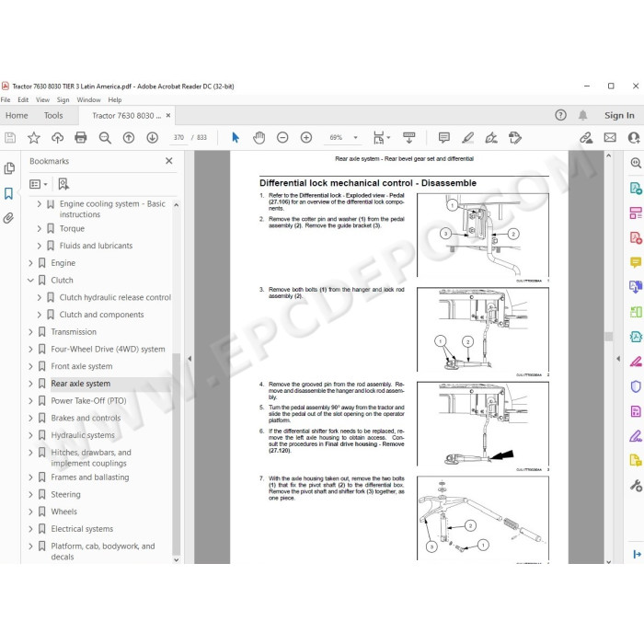This screenshot has height=644, width=644.
Task: Click add new bookmark icon
Action: 63,184
